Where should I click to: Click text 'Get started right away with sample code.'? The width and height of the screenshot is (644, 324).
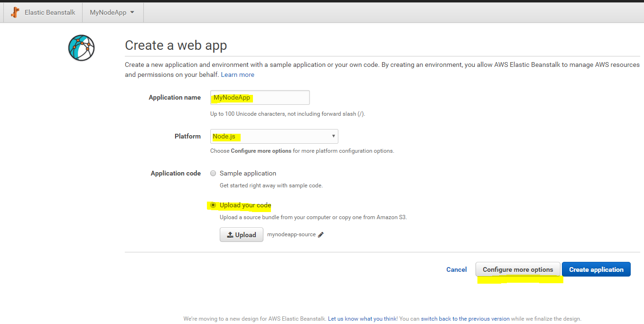pos(271,185)
